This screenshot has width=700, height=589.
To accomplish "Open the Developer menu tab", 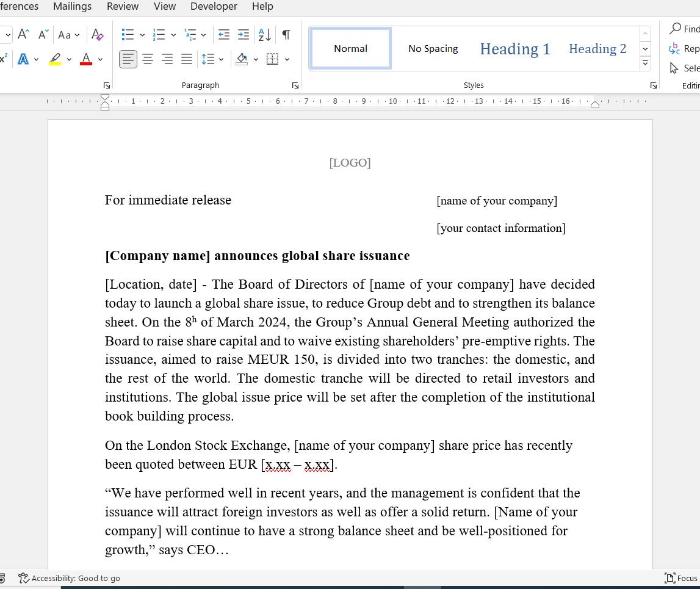I will point(214,7).
